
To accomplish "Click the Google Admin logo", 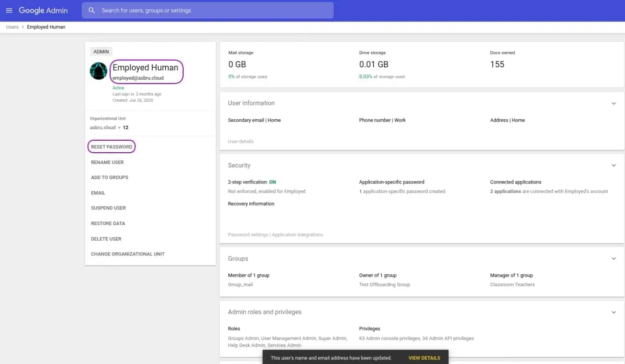I will coord(43,10).
